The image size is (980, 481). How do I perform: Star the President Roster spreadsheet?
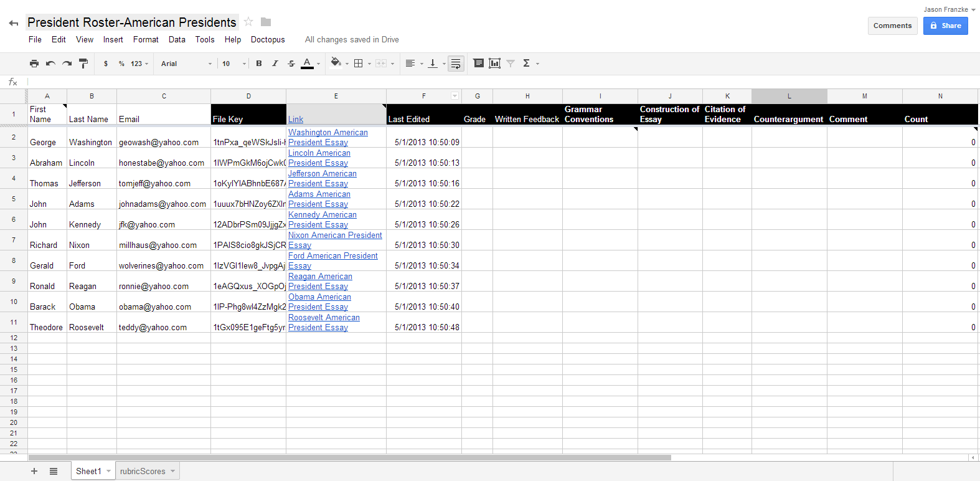point(248,22)
